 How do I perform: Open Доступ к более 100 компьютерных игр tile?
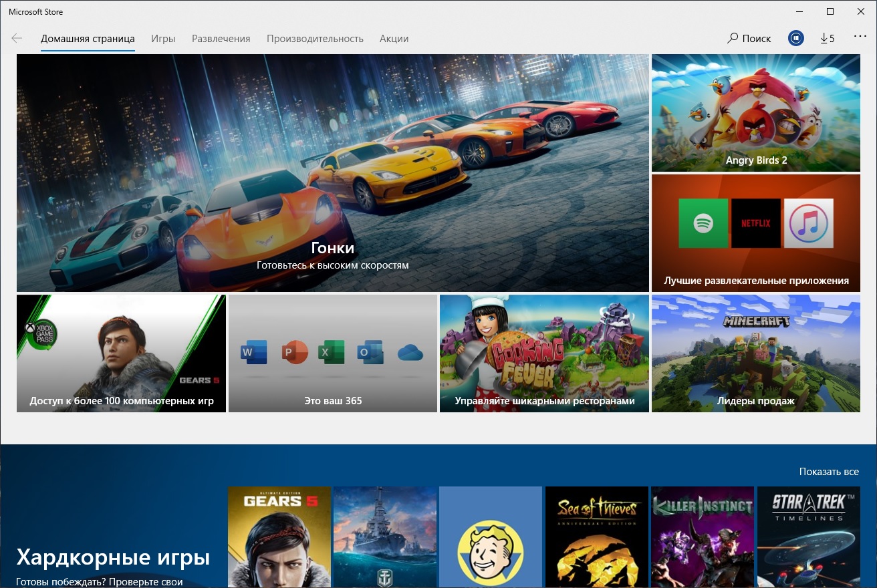click(x=121, y=353)
